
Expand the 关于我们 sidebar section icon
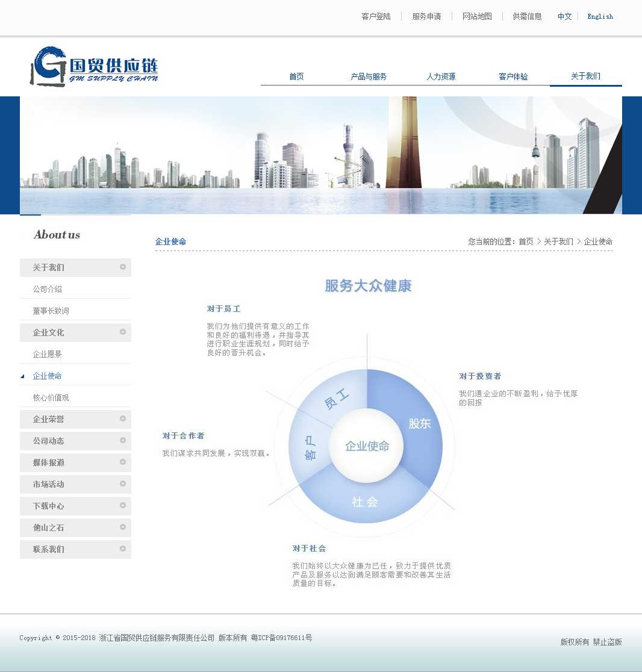tap(123, 267)
